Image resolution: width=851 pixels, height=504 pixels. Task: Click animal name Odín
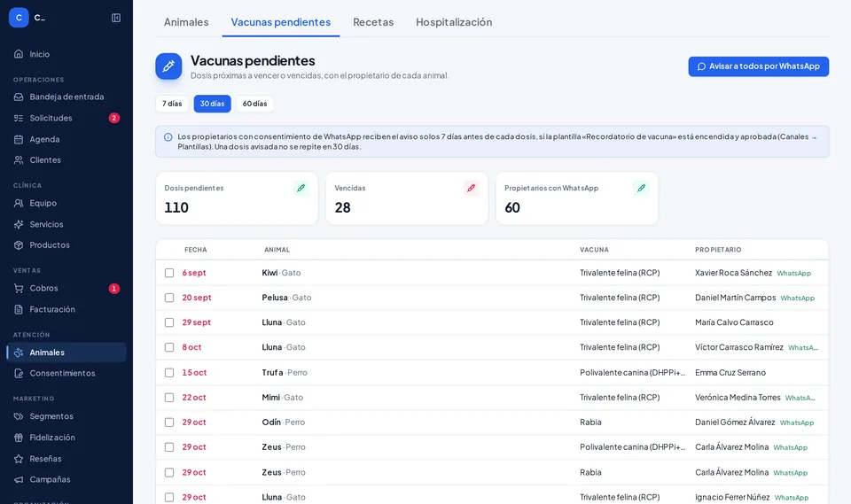(x=271, y=423)
